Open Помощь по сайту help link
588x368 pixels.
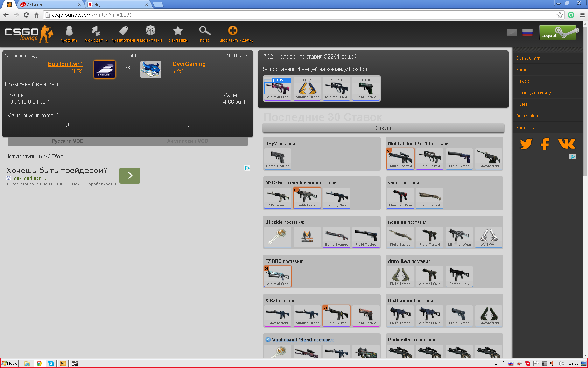coord(533,93)
